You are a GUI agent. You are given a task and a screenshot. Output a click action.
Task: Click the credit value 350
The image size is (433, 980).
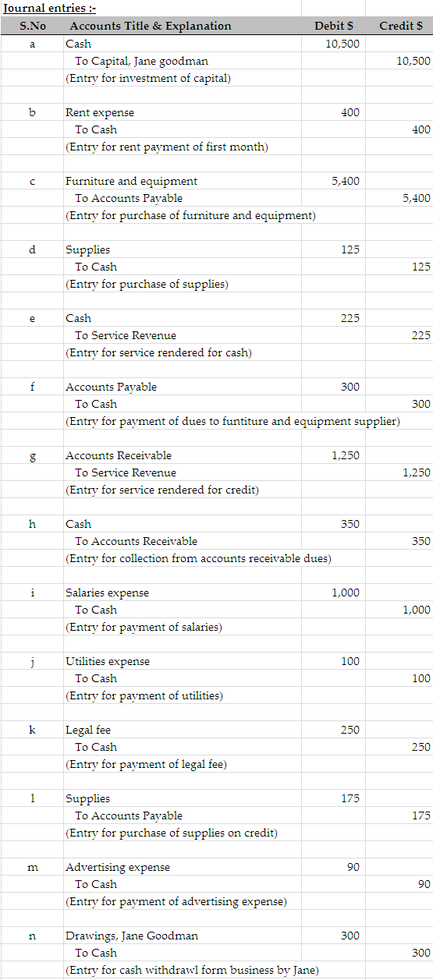(x=421, y=541)
